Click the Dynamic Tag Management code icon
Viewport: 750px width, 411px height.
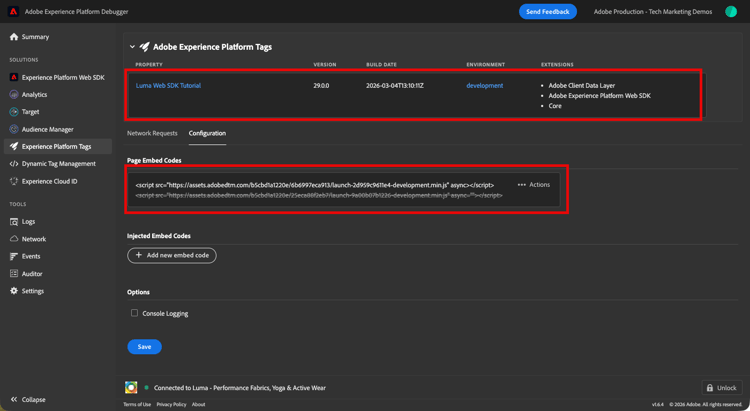pos(14,164)
